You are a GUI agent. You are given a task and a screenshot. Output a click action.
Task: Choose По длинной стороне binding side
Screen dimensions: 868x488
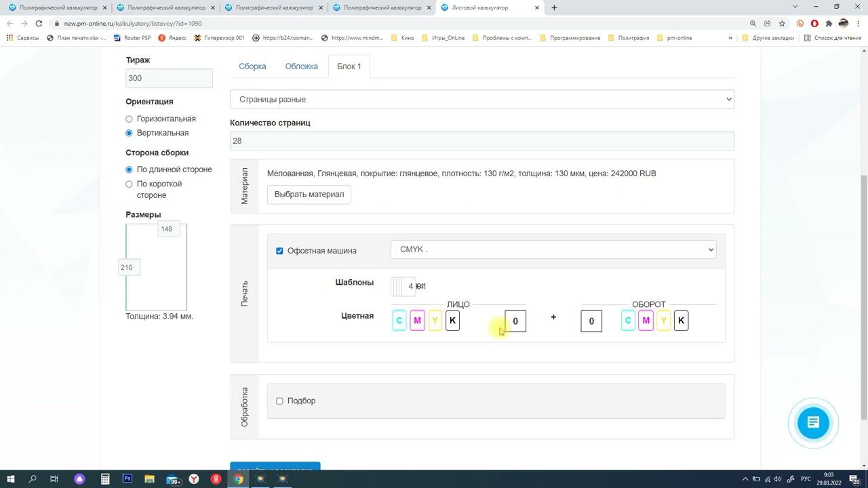click(x=129, y=169)
